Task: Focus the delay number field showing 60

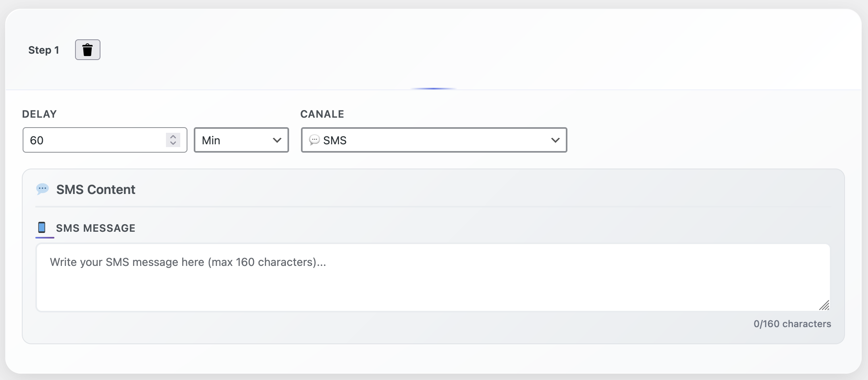Action: pos(105,140)
